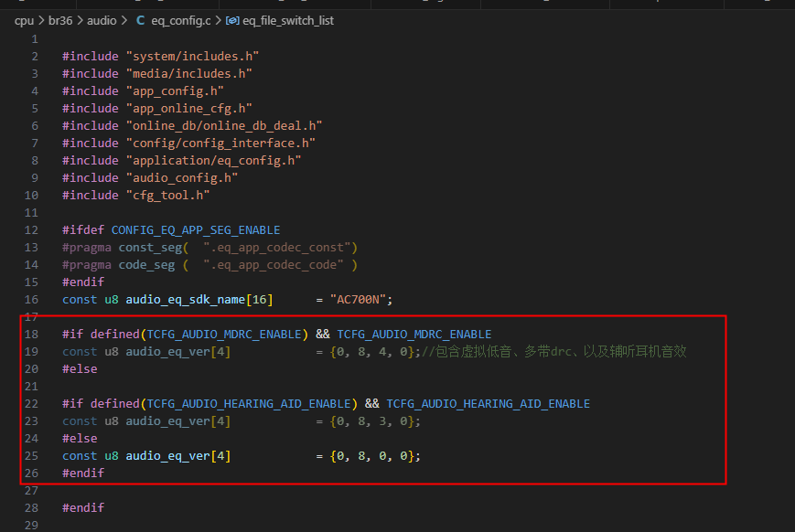Image resolution: width=795 pixels, height=532 pixels.
Task: Open the audio breadcrumb segment
Action: [x=102, y=21]
